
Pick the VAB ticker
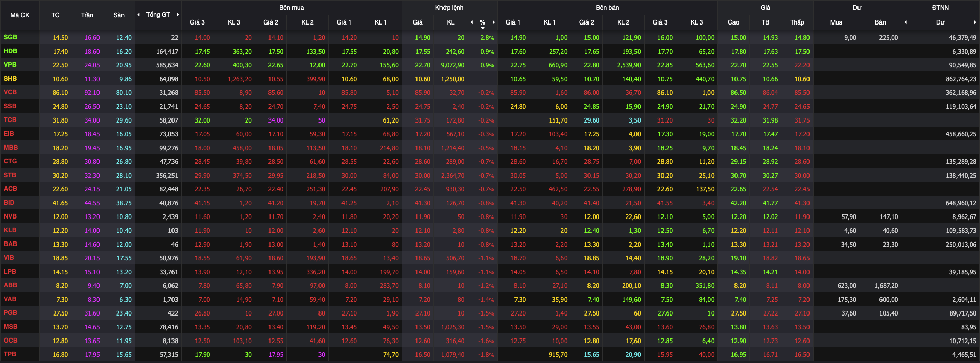(x=10, y=299)
